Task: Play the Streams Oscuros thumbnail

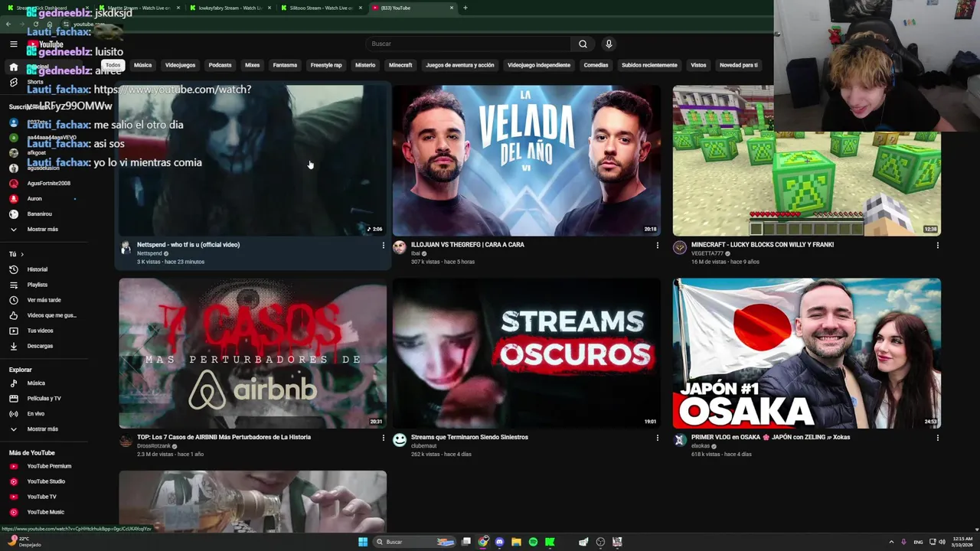Action: click(x=527, y=353)
